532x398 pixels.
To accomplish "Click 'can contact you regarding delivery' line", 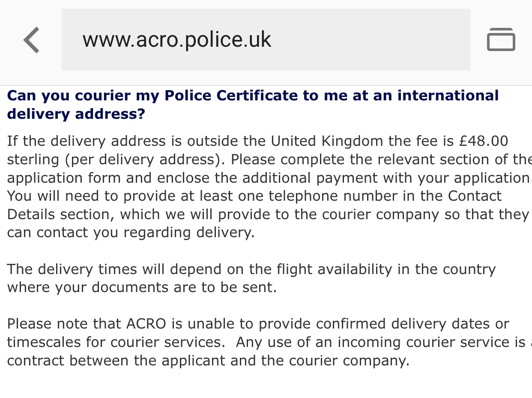I will [x=131, y=232].
